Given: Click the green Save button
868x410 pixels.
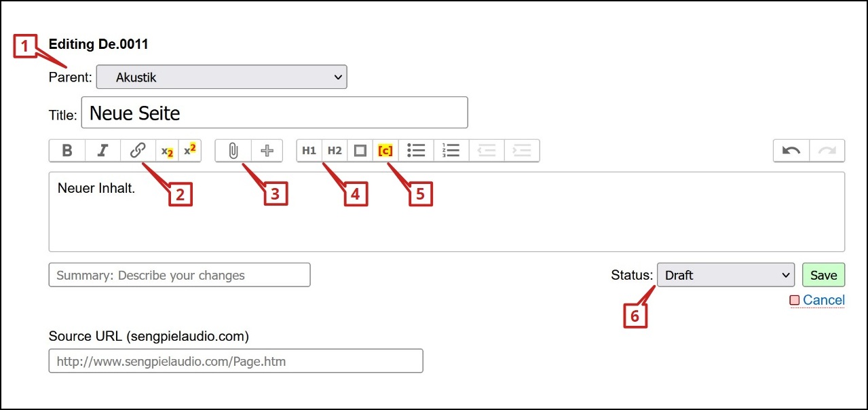Looking at the screenshot, I should coord(823,275).
